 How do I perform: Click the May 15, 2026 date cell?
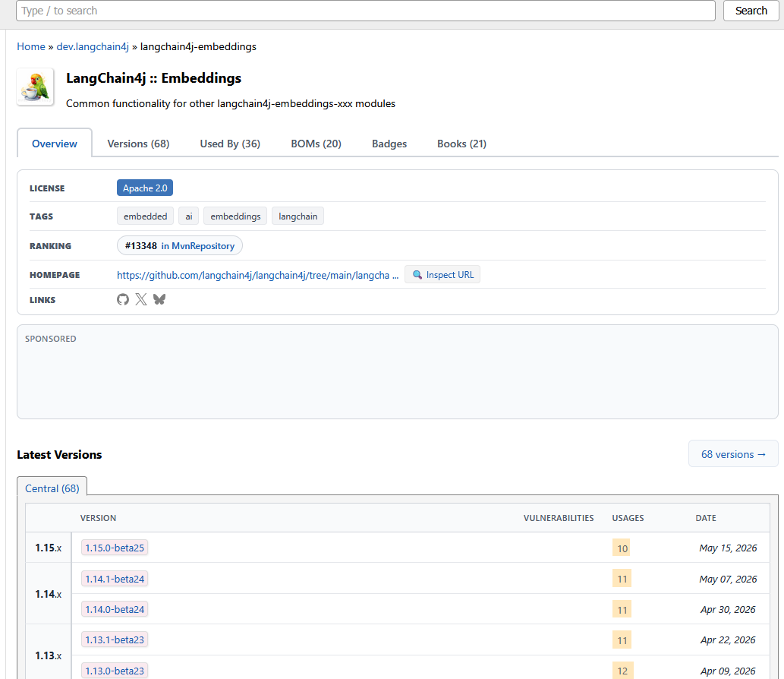pos(728,548)
